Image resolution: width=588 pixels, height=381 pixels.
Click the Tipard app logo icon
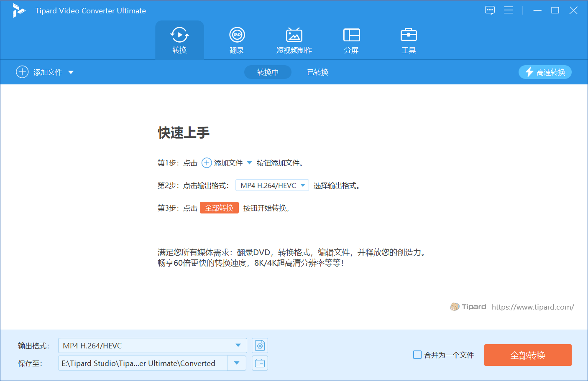click(18, 10)
